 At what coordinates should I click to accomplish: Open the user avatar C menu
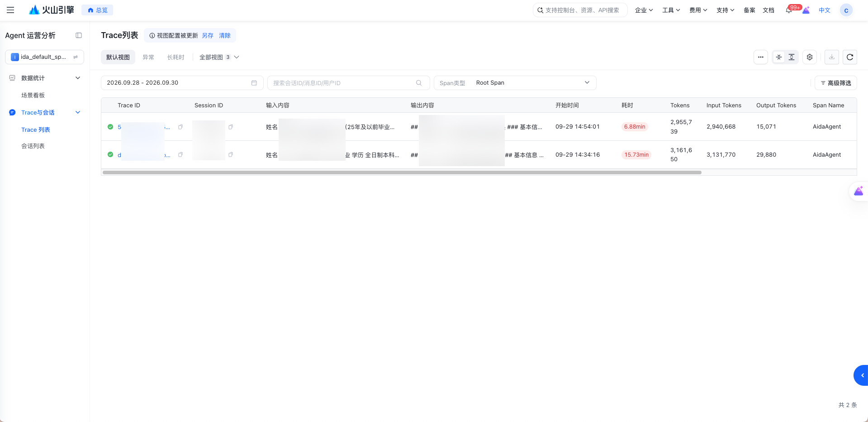click(x=846, y=10)
